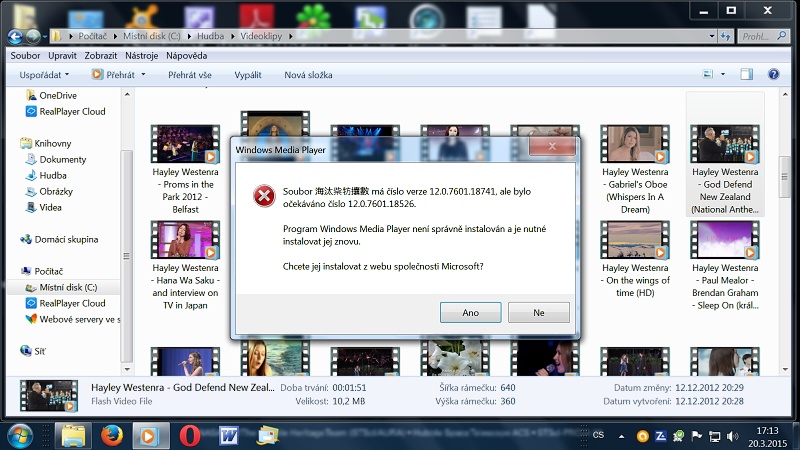Select RealPlayer Cloud under OneDrive

point(65,111)
